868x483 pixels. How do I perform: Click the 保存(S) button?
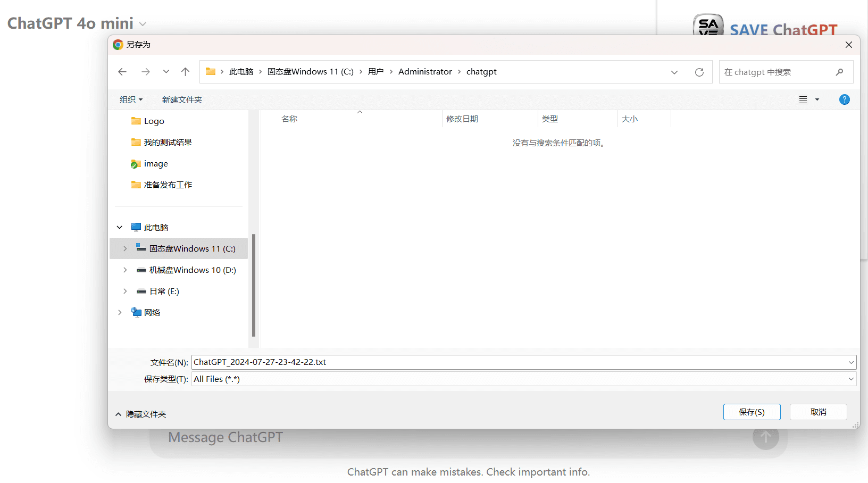[x=752, y=412]
